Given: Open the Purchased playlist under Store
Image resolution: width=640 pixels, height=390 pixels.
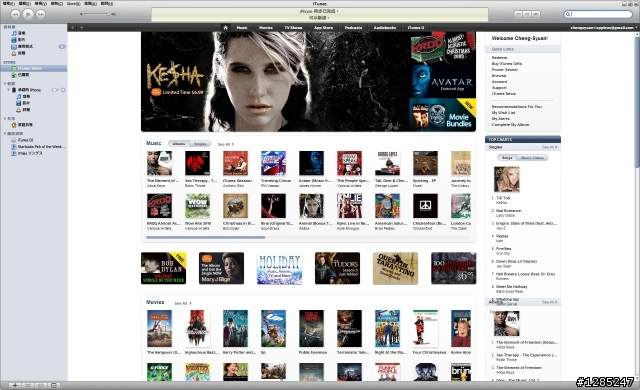Looking at the screenshot, I should pyautogui.click(x=20, y=75).
